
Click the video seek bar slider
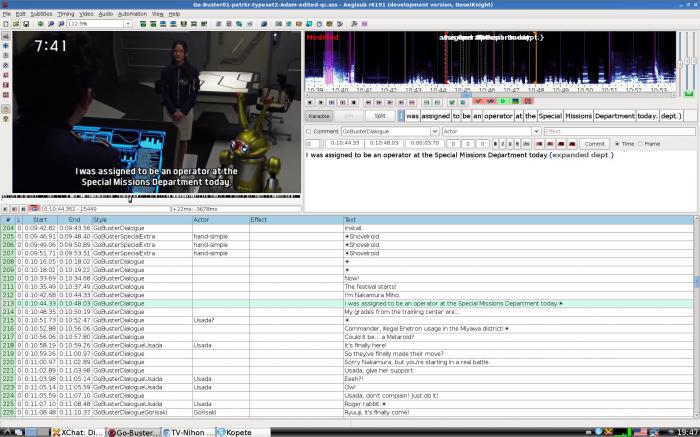[151, 197]
